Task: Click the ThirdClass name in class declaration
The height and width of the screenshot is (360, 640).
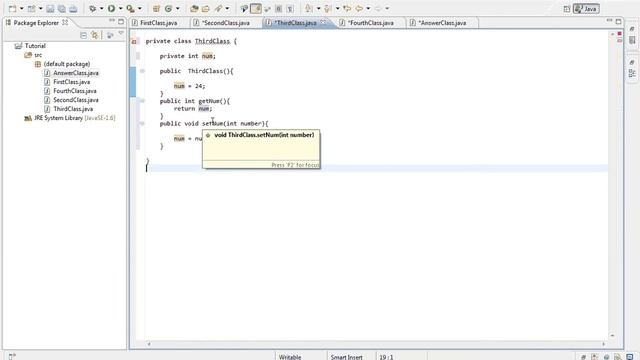Action: [x=212, y=41]
